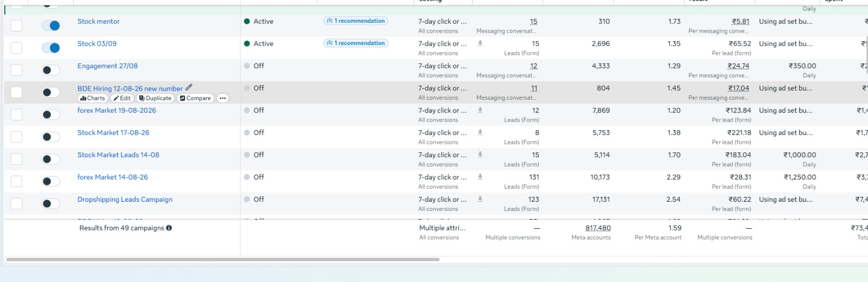Turn off the Stock 03/09 campaign toggle

pyautogui.click(x=51, y=48)
